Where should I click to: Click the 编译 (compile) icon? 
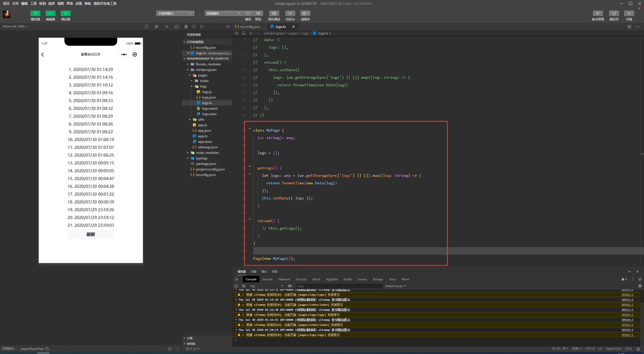click(x=248, y=13)
